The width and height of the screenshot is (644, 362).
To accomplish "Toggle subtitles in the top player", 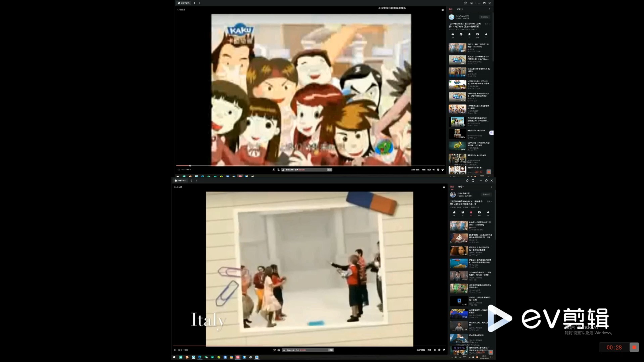I will point(429,170).
